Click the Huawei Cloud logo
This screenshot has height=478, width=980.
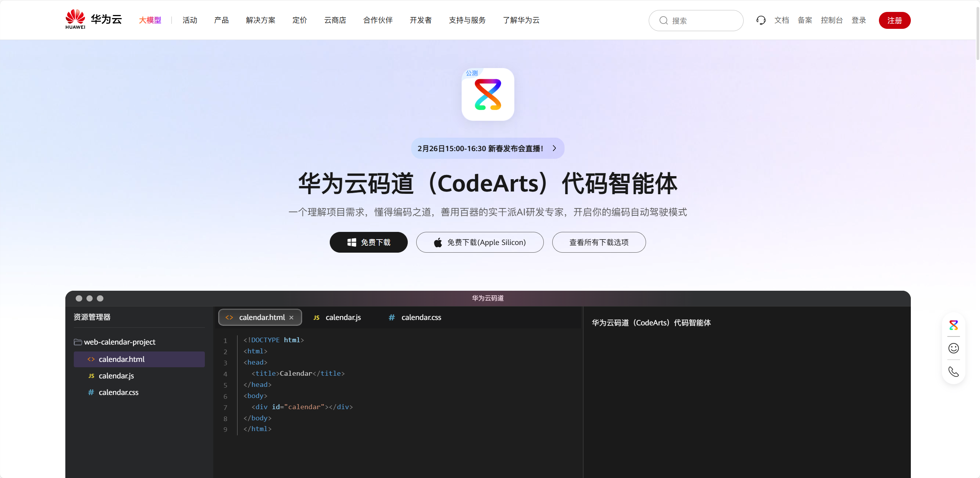pos(93,20)
